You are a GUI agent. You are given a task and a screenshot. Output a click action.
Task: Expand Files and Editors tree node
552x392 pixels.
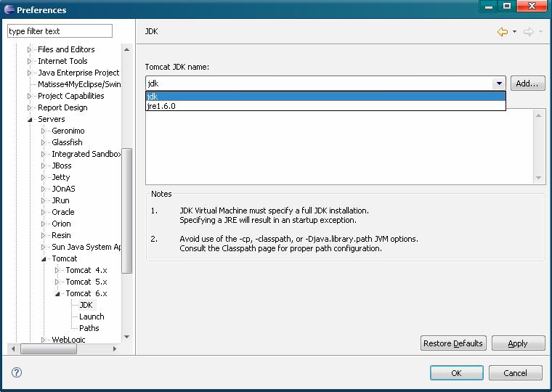pyautogui.click(x=29, y=49)
